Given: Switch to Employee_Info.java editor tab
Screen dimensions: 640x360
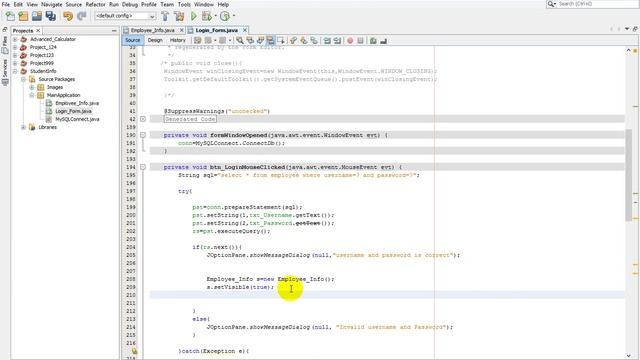Looking at the screenshot, I should pos(152,30).
